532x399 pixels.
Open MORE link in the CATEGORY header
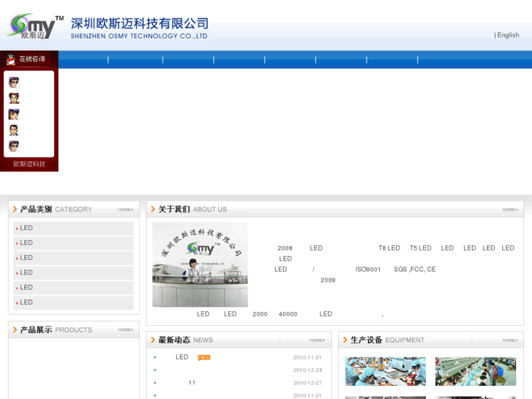click(126, 209)
